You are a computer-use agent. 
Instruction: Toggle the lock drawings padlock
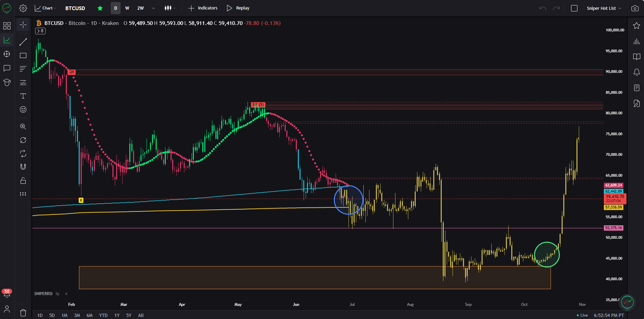(23, 180)
